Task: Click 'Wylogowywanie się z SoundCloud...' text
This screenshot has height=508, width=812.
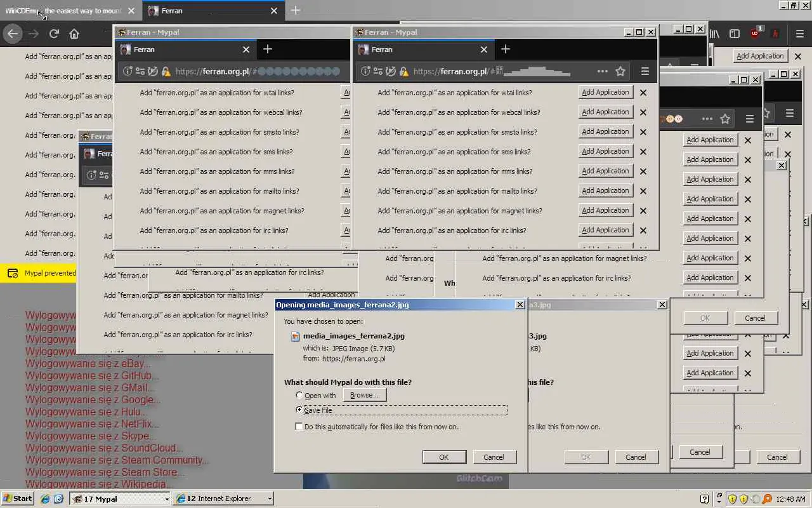Action: point(104,448)
